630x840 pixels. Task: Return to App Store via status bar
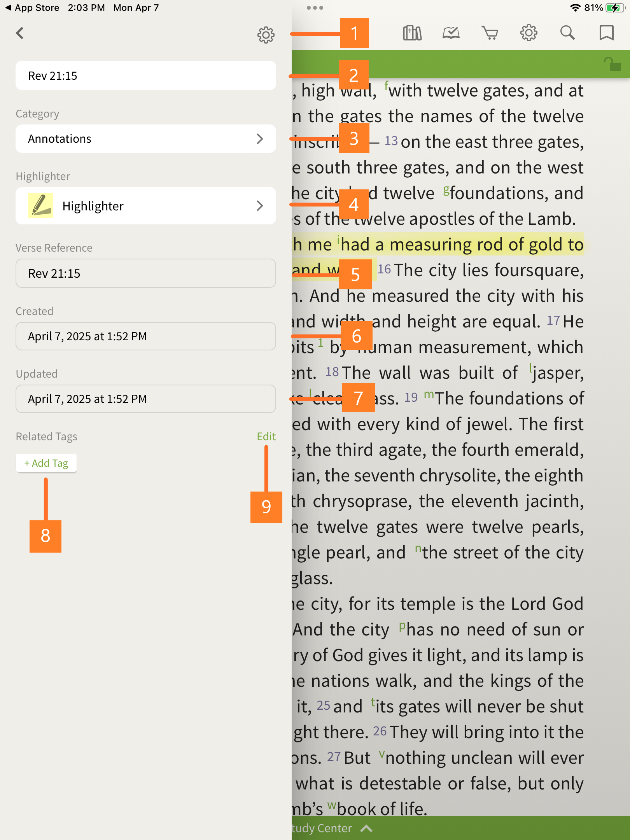pos(32,8)
